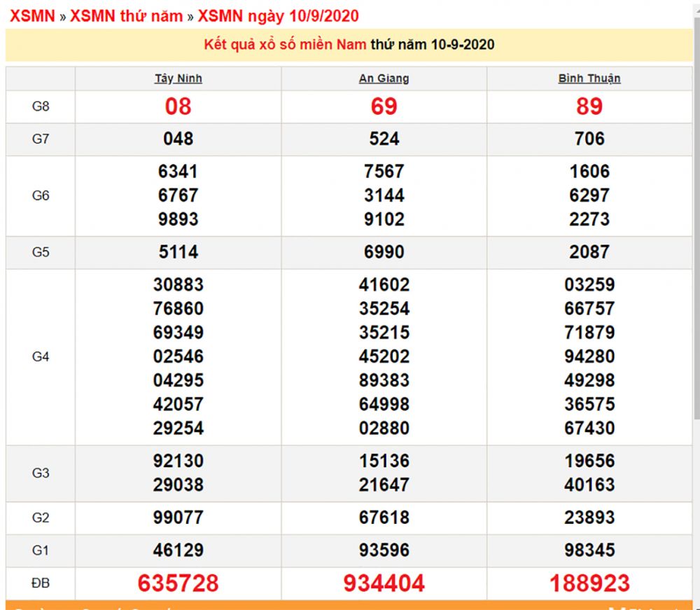Select G3 value 29038
Viewport: 700px width, 610px height.
[x=178, y=485]
